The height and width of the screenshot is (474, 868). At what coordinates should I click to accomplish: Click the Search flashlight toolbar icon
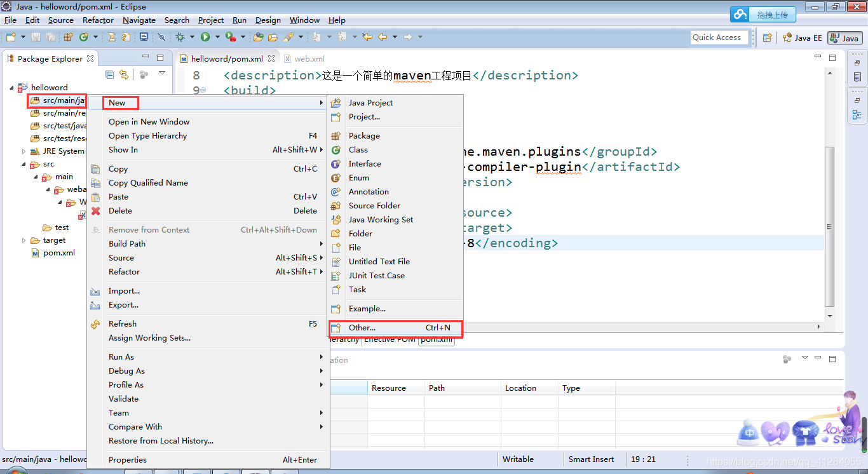coord(288,37)
